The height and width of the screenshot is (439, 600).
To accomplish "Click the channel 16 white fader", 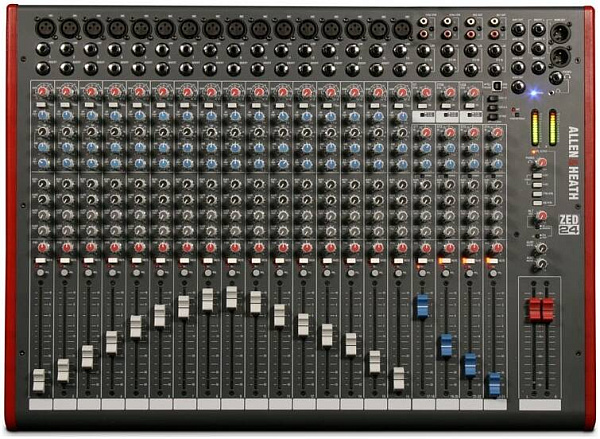I will pos(399,379).
